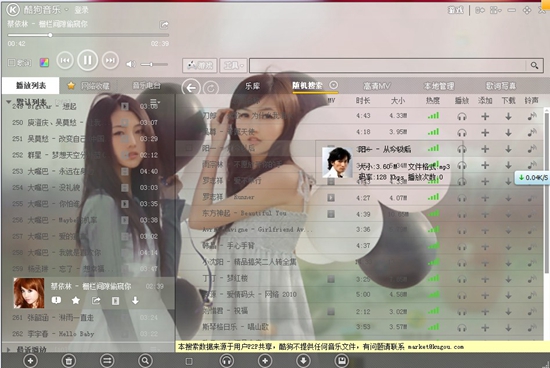550x368 pixels.
Task: Delete songs with the bottom trash button
Action: click(x=69, y=360)
